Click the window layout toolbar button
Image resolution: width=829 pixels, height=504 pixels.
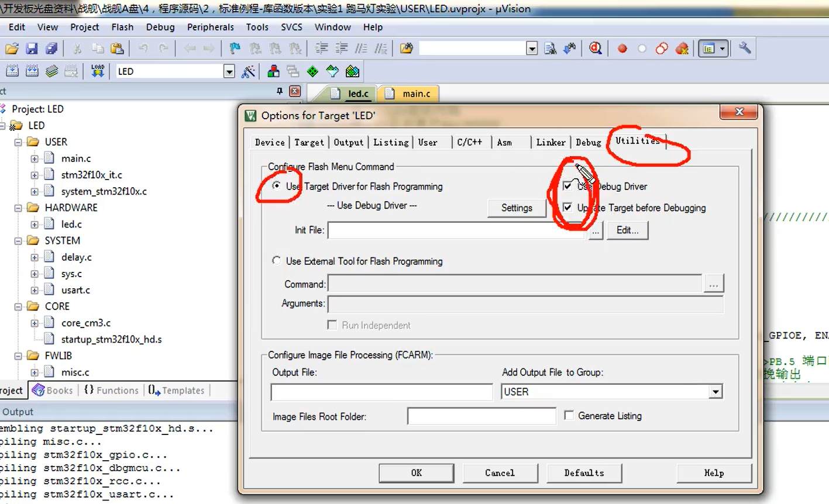713,49
